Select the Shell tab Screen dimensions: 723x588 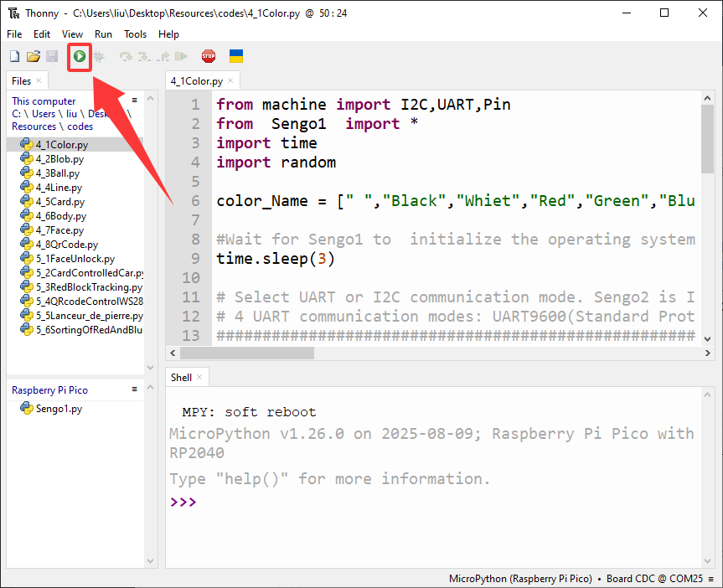tap(181, 378)
